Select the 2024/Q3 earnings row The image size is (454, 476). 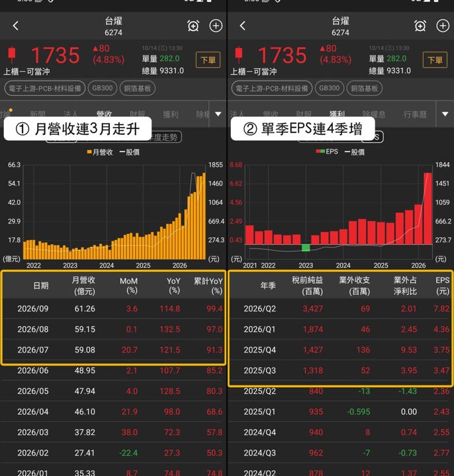[x=340, y=453]
